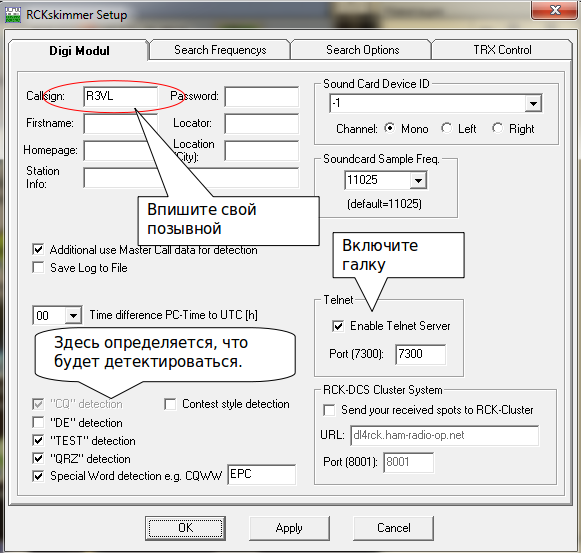Click the Location (City) input field
Screen dimensions: 581x553
(x=262, y=150)
